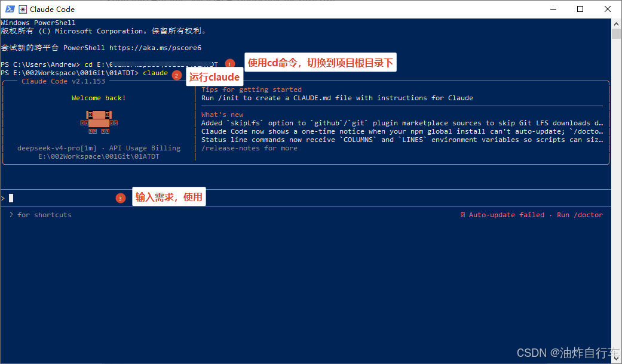Click the vertical scrollbar thumb

click(616, 33)
